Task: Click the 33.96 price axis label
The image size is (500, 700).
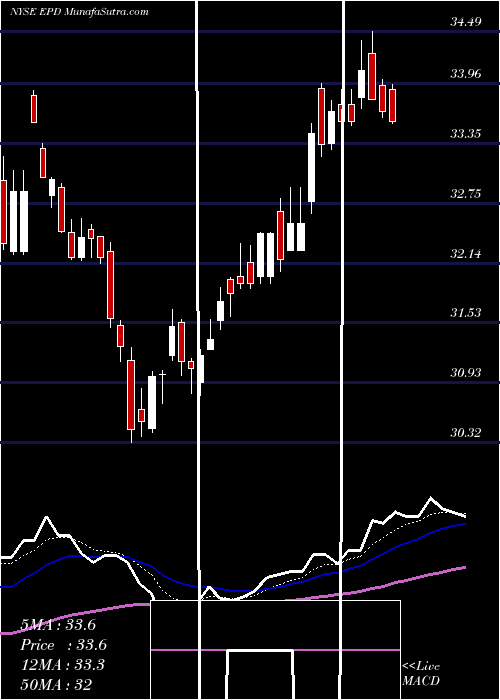Action: 465,73
